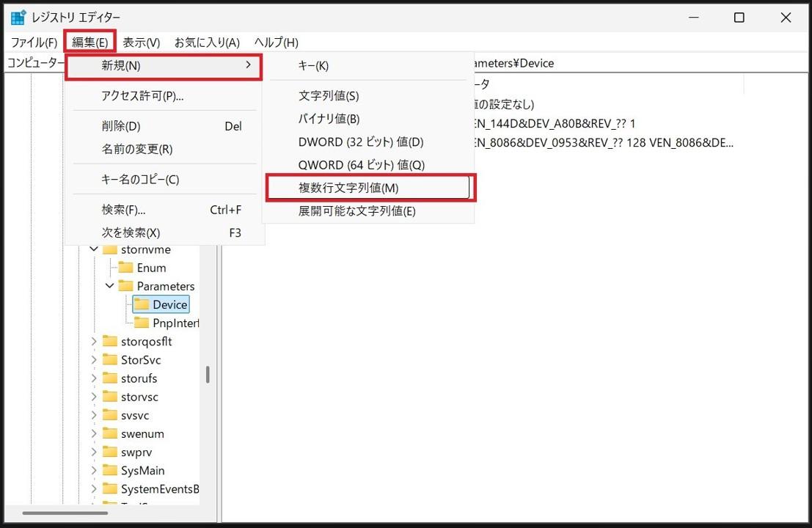The height and width of the screenshot is (528, 812).
Task: Choose キー名のコピー(C) menu entry
Action: tap(165, 179)
